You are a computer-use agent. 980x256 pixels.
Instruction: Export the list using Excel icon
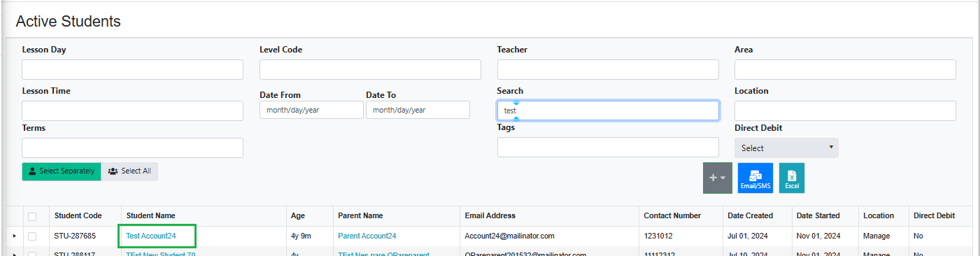792,178
